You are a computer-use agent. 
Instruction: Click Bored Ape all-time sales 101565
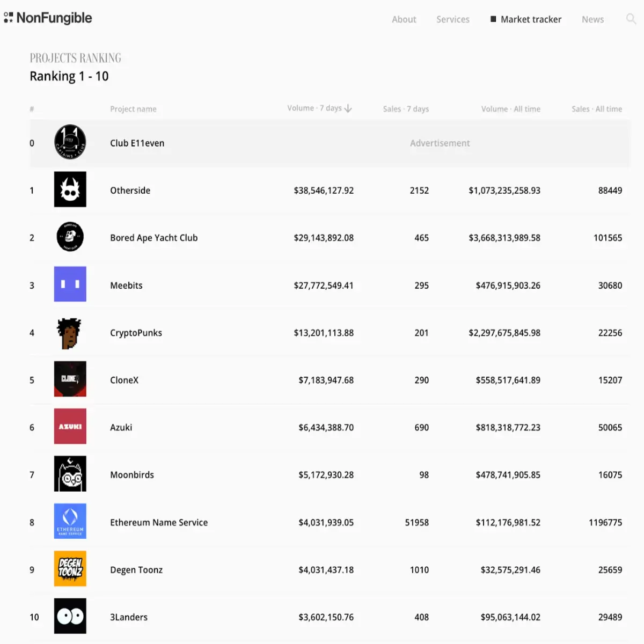point(608,238)
